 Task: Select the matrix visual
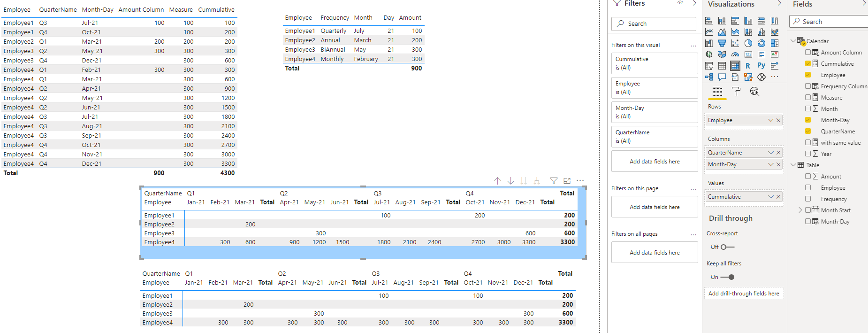(x=735, y=66)
